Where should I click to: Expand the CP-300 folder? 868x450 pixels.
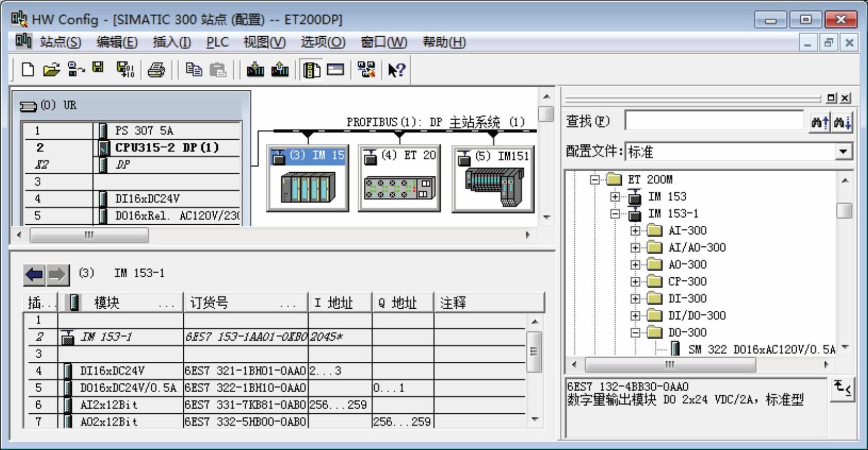pos(635,281)
